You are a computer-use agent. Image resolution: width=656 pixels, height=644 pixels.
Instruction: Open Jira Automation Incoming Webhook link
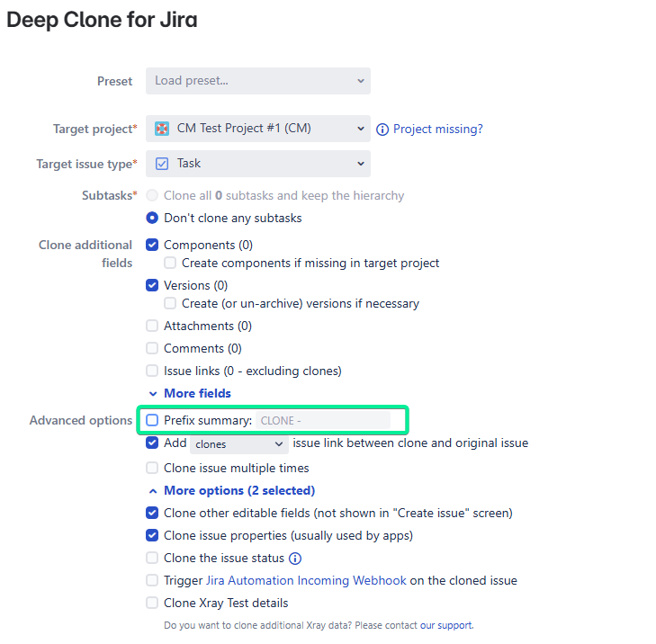point(306,580)
